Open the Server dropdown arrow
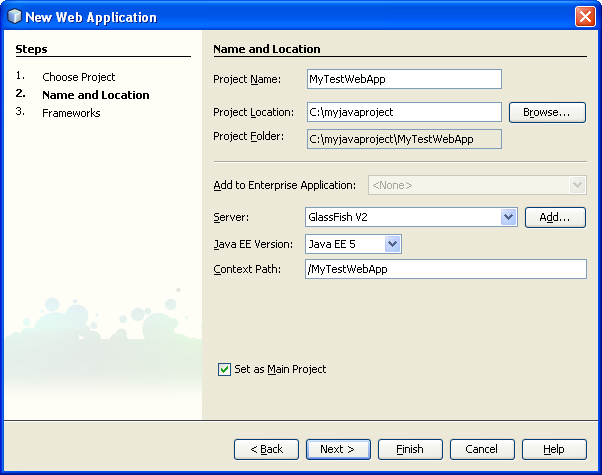The width and height of the screenshot is (602, 475). pyautogui.click(x=509, y=217)
